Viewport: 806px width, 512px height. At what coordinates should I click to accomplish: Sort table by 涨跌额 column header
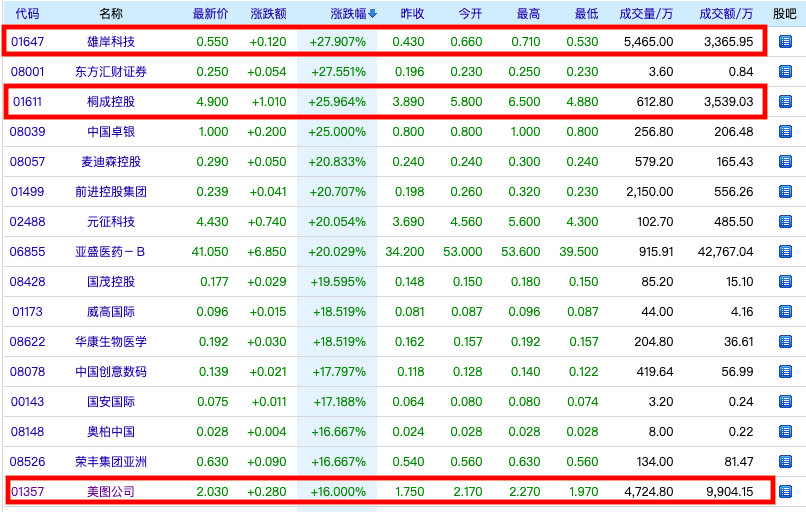coord(268,14)
